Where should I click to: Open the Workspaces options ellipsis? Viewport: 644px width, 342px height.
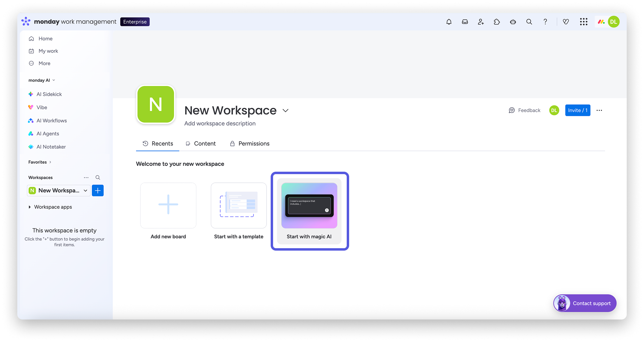tap(86, 178)
